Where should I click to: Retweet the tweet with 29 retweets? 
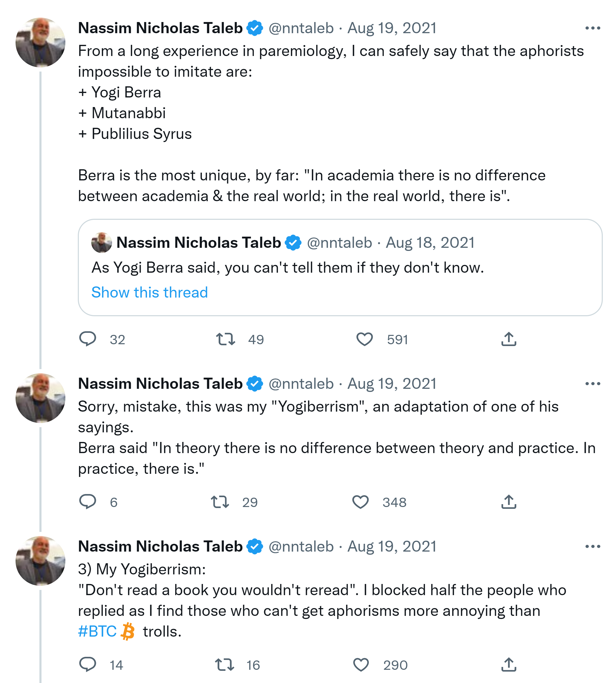(x=220, y=502)
